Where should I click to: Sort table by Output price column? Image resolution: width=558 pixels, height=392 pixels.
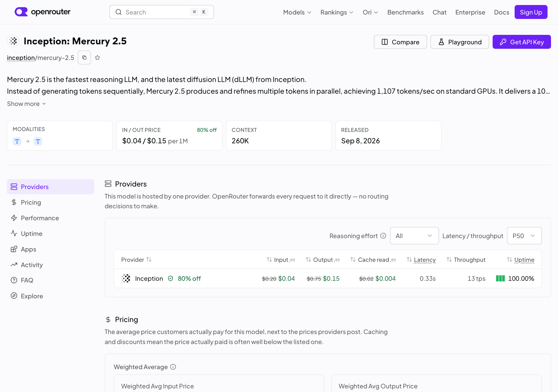[x=323, y=260]
